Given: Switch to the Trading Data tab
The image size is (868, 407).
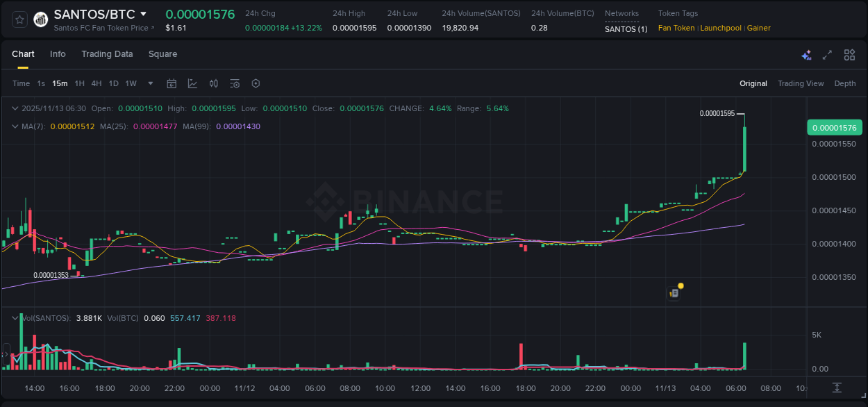Looking at the screenshot, I should [107, 53].
